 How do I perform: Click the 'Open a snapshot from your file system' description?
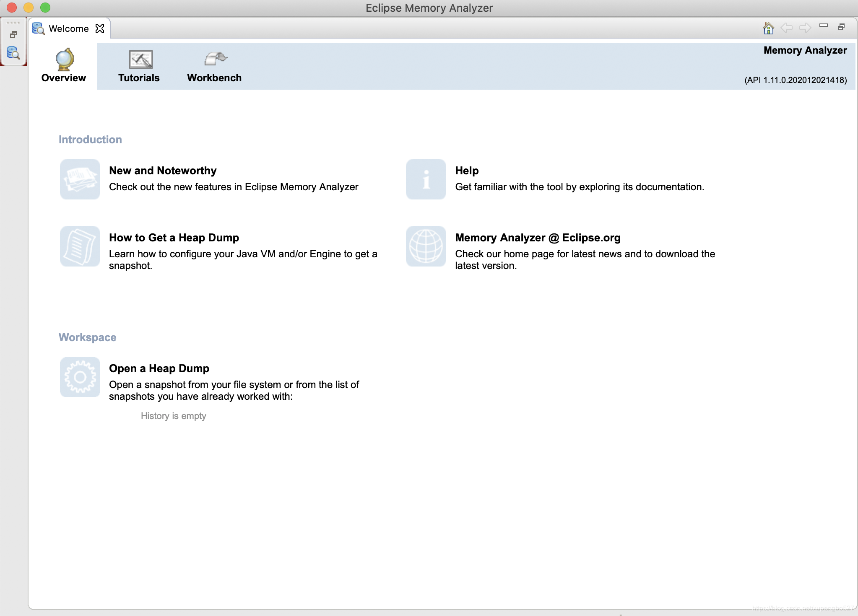pyautogui.click(x=234, y=391)
